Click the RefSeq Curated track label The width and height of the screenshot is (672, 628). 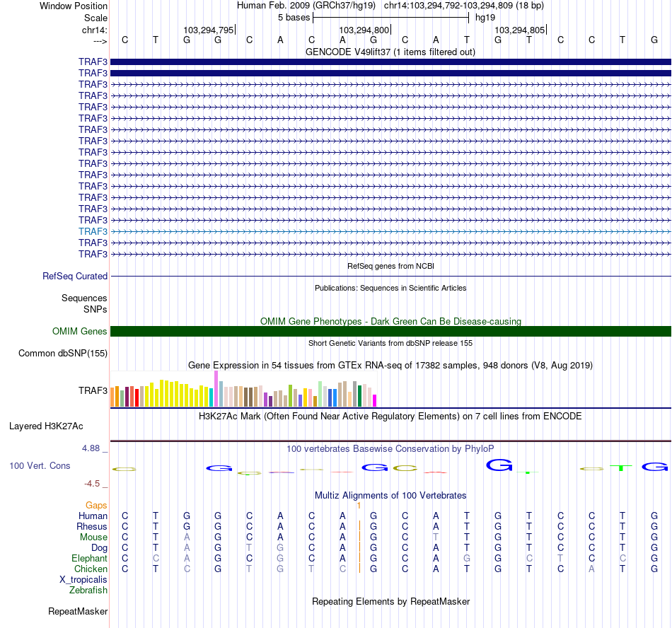(x=74, y=276)
